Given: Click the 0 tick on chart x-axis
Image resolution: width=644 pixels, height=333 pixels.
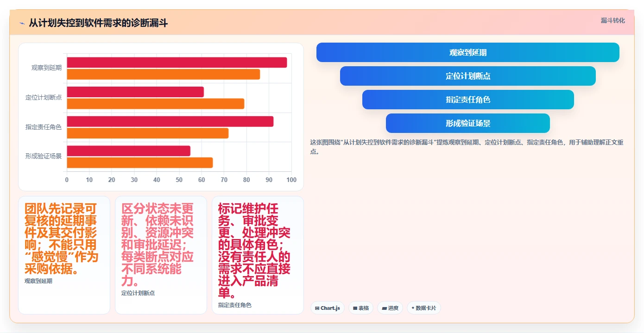Looking at the screenshot, I should click(67, 180).
